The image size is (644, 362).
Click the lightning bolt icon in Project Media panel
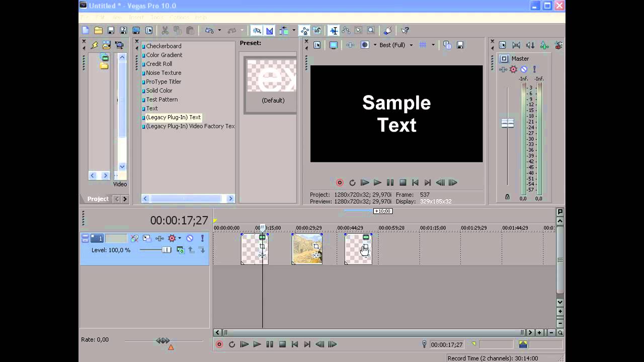point(94,45)
